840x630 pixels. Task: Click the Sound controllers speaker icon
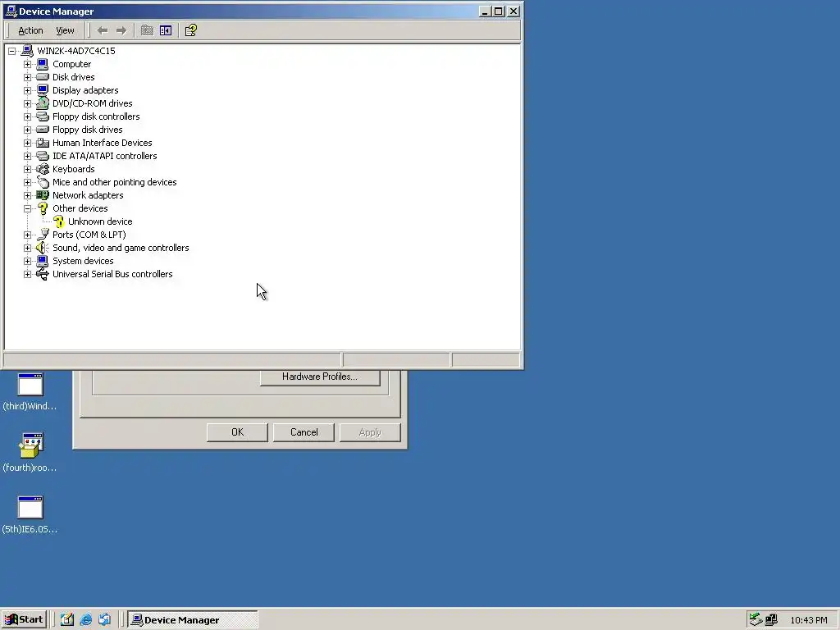point(43,248)
